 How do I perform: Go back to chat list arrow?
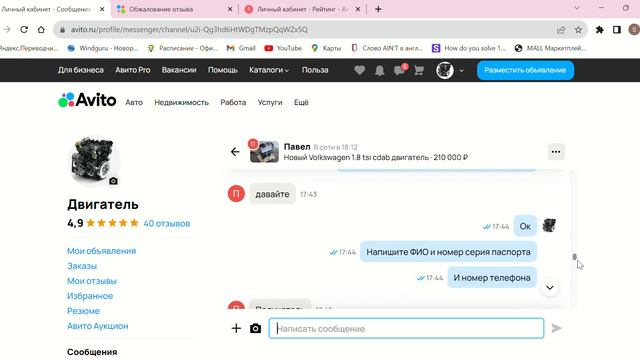(235, 152)
